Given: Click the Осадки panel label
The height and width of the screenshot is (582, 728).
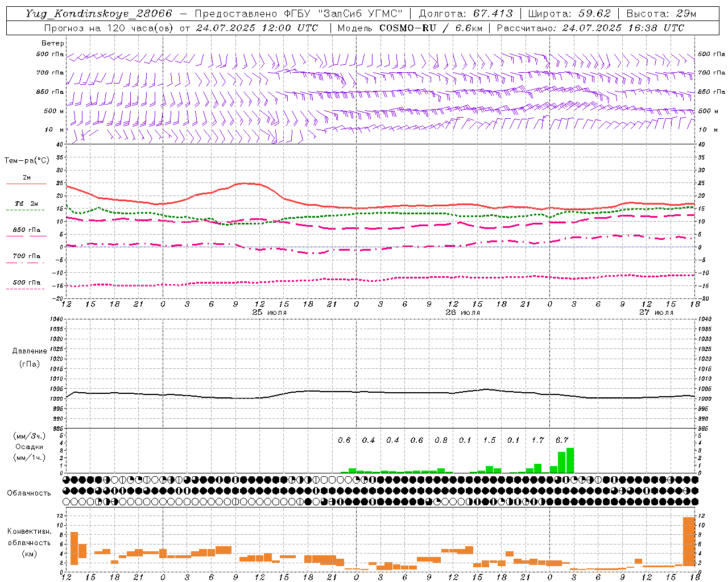Looking at the screenshot, I should [29, 447].
